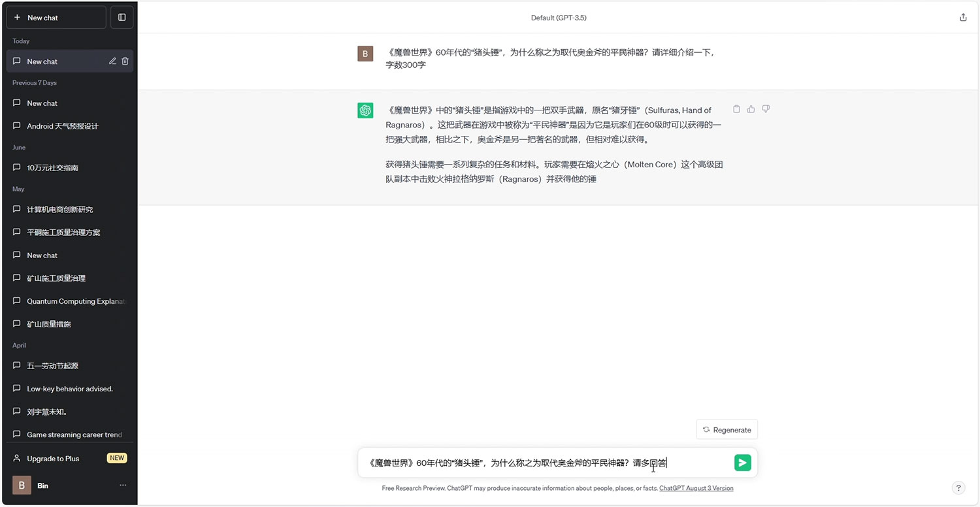Start a New chat

[x=56, y=17]
